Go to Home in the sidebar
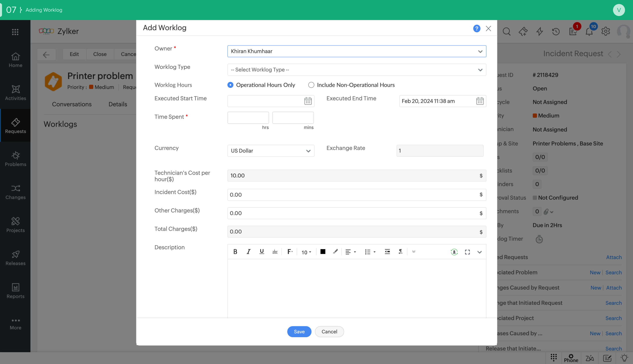Image resolution: width=633 pixels, height=364 pixels. [15, 60]
